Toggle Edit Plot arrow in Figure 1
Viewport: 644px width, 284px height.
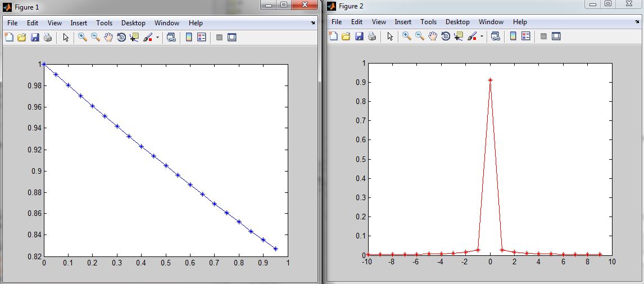tap(66, 38)
